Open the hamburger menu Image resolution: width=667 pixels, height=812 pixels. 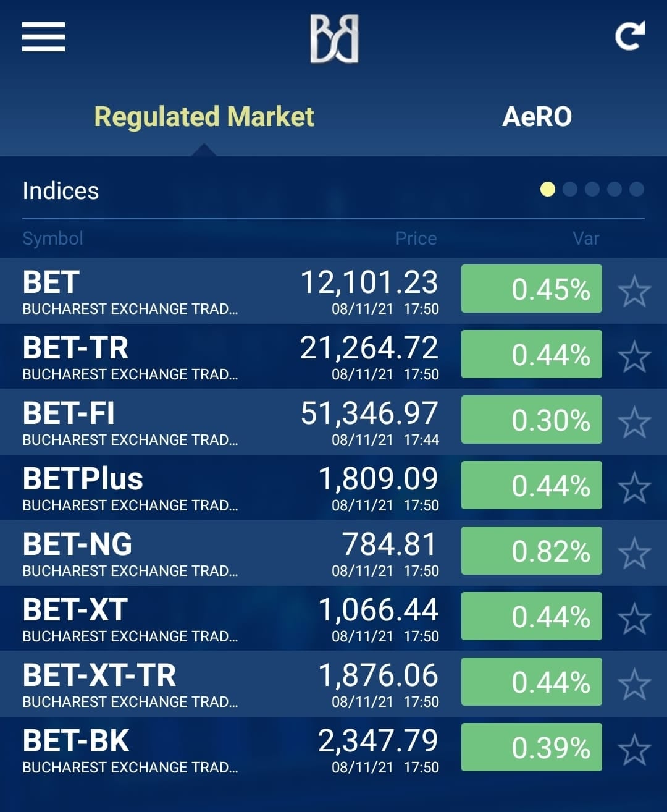[x=43, y=36]
